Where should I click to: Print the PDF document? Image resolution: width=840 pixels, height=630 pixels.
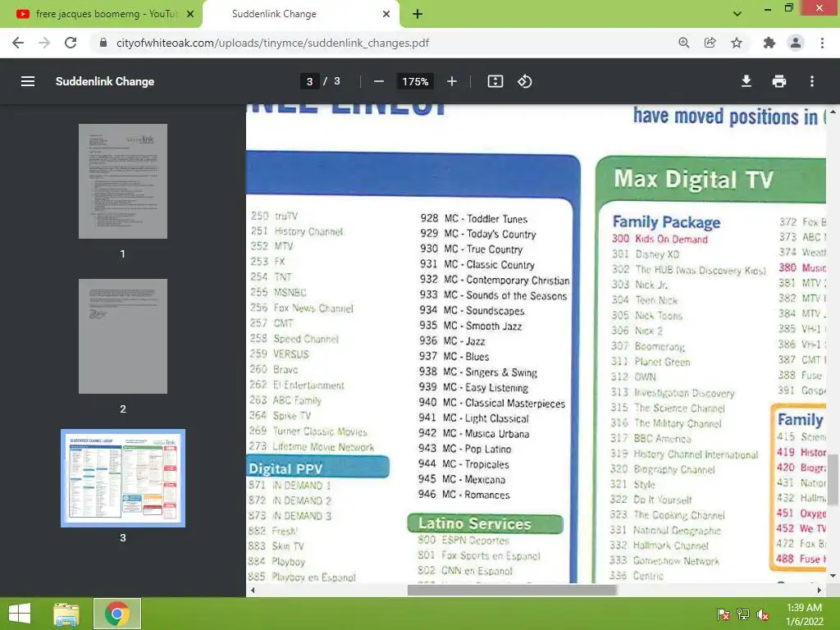click(x=779, y=81)
